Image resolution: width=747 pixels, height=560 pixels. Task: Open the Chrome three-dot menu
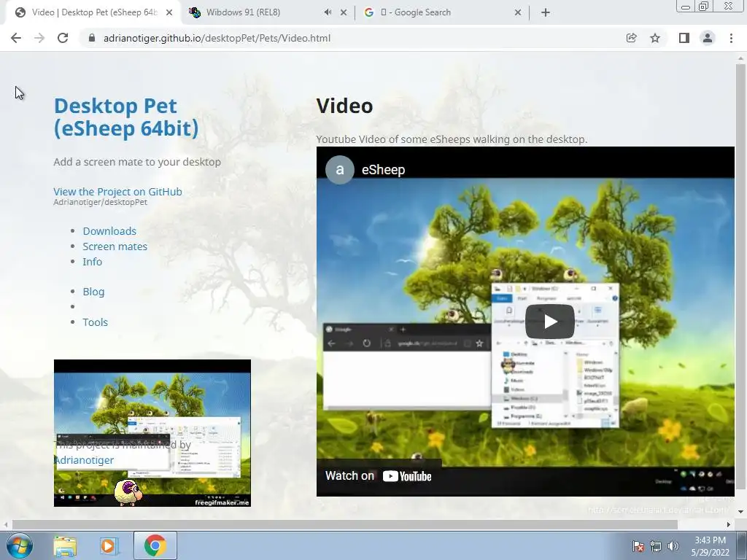(731, 38)
